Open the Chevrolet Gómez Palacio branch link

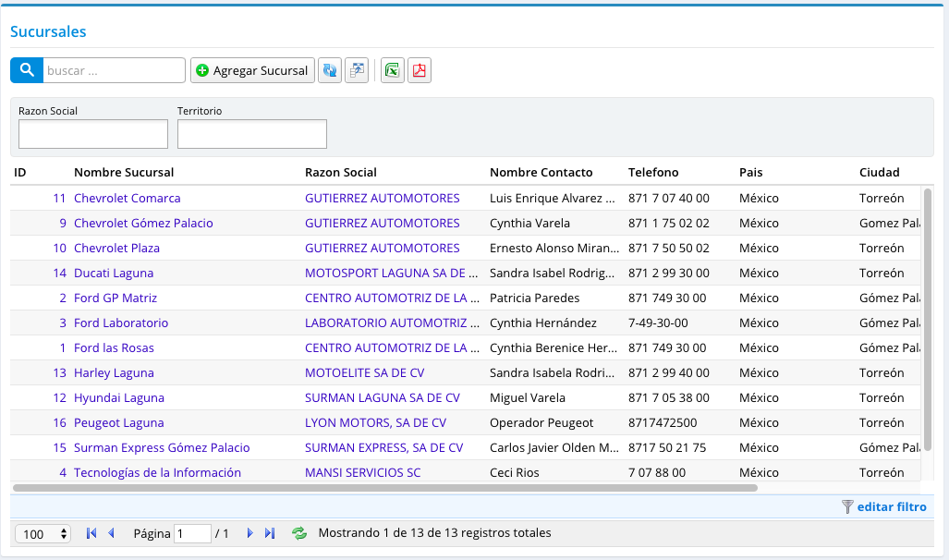coord(143,223)
